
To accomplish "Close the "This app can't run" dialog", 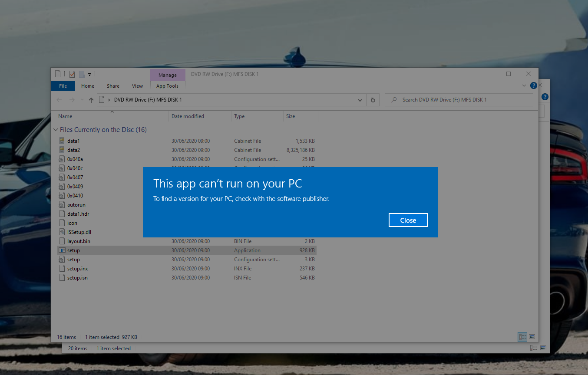I will [x=408, y=220].
